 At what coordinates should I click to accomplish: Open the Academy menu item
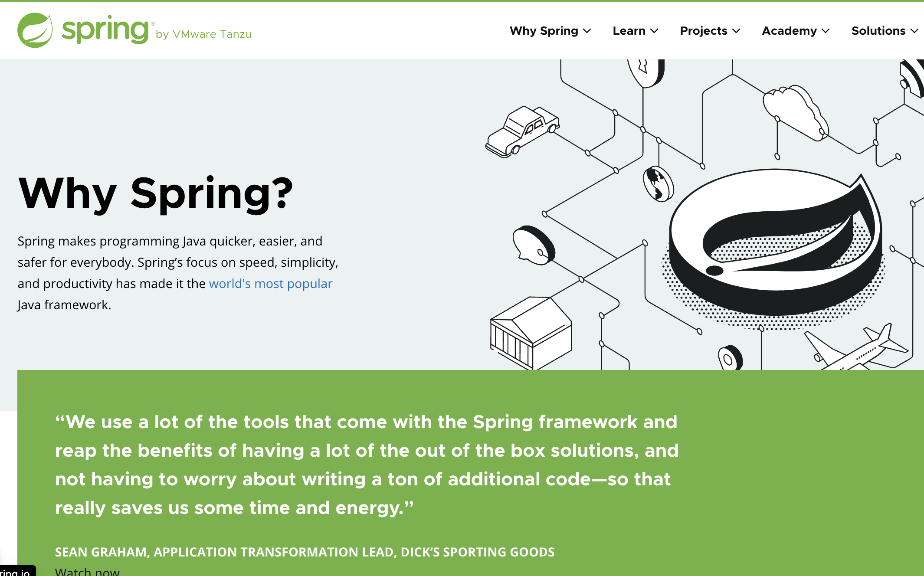click(789, 31)
